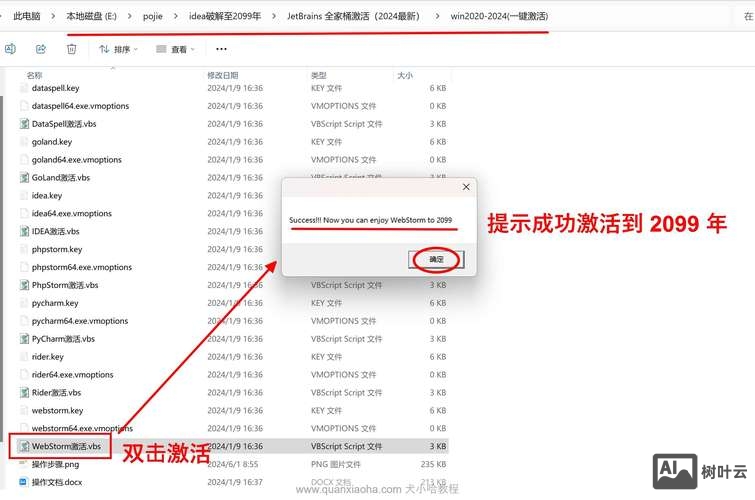
Task: Select GoLand激活.vbs script icon
Action: point(24,178)
